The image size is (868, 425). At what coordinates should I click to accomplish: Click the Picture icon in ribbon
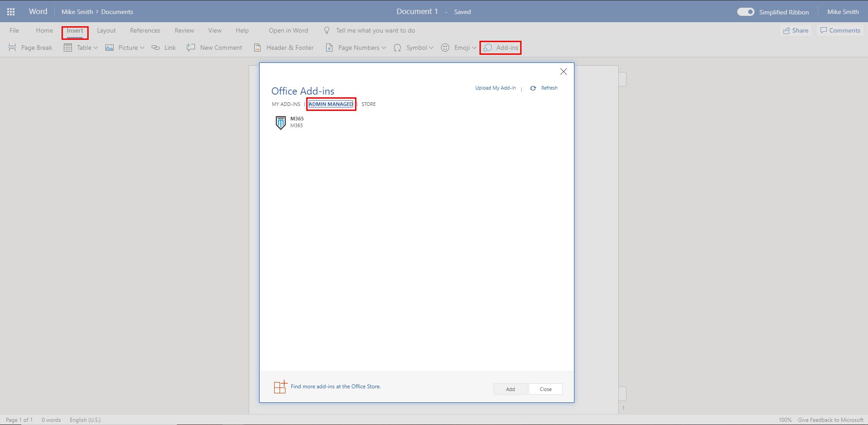click(x=109, y=48)
